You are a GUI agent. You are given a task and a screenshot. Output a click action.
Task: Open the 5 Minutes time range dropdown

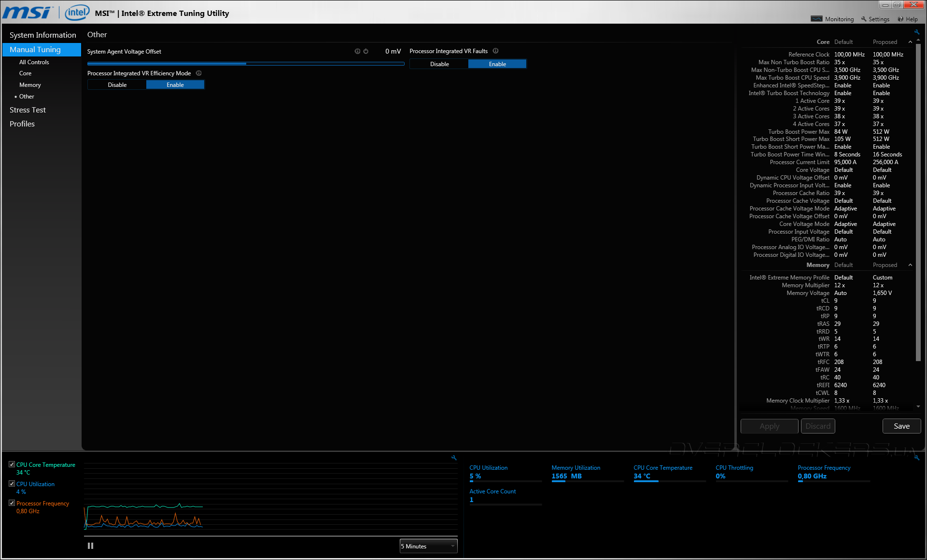click(428, 546)
